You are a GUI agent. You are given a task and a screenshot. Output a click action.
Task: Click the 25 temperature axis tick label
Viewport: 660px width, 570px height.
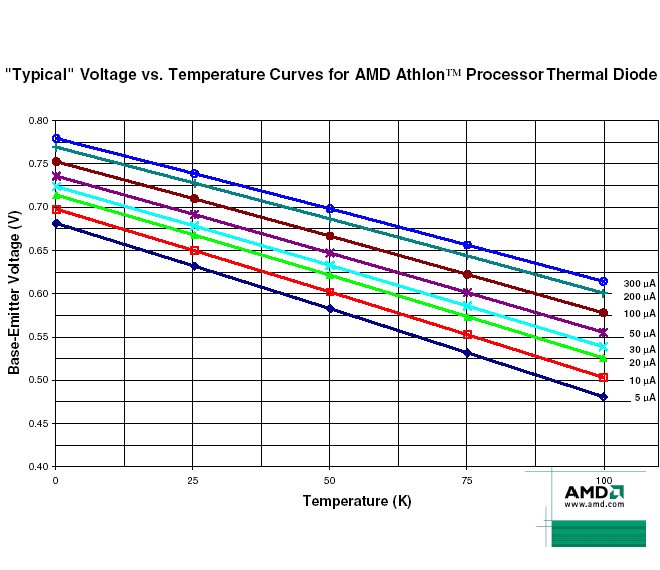tap(193, 481)
